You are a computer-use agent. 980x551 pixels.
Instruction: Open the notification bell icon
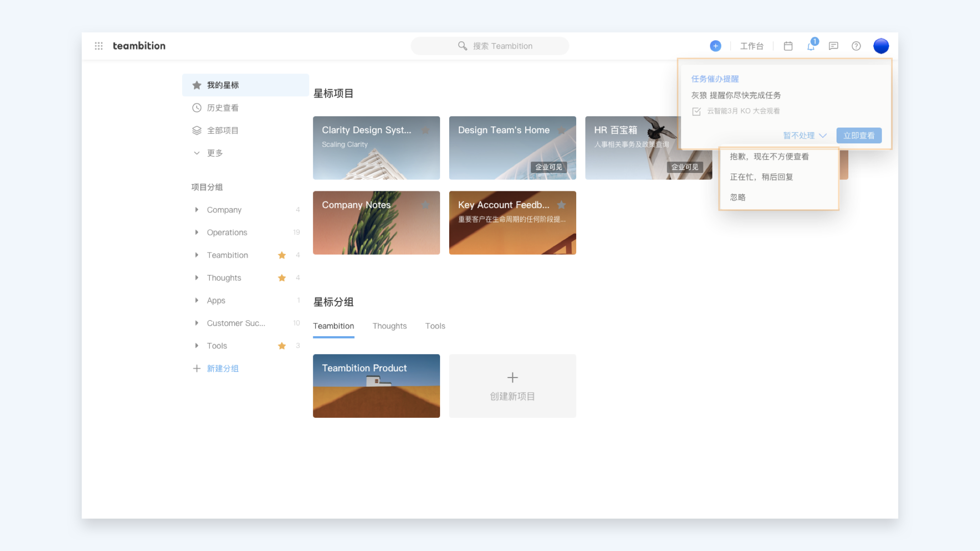point(811,46)
